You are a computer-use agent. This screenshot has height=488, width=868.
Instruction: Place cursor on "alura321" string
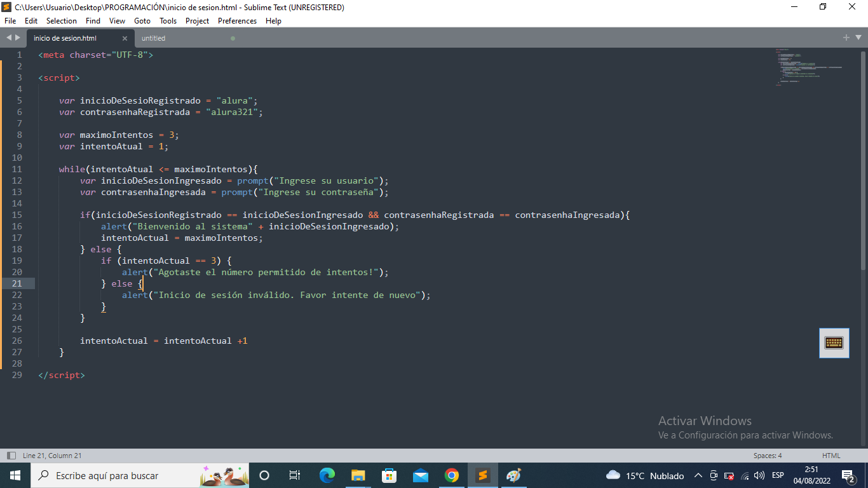[231, 112]
